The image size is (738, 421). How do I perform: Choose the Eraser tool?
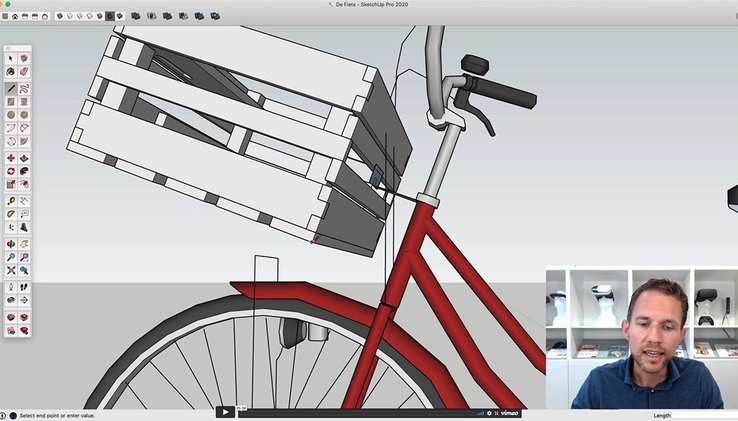coord(24,73)
